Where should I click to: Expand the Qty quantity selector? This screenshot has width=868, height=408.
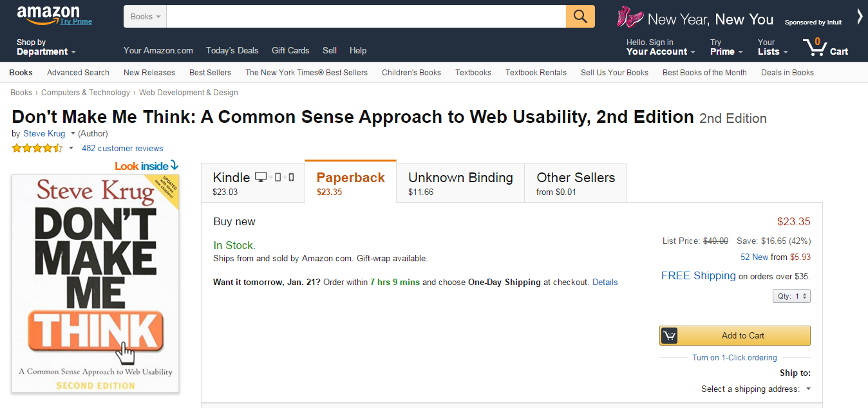click(x=791, y=296)
